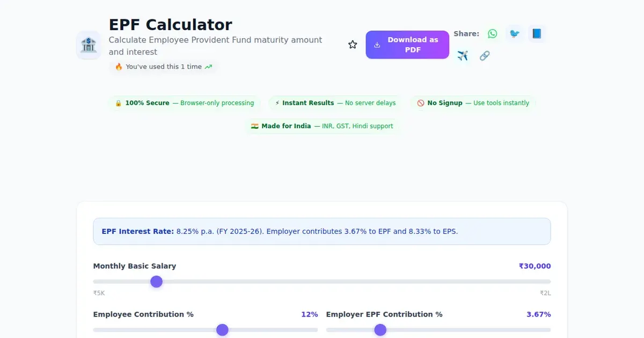The width and height of the screenshot is (644, 338).
Task: Click the ₹2L maximum salary label
Action: click(545, 293)
